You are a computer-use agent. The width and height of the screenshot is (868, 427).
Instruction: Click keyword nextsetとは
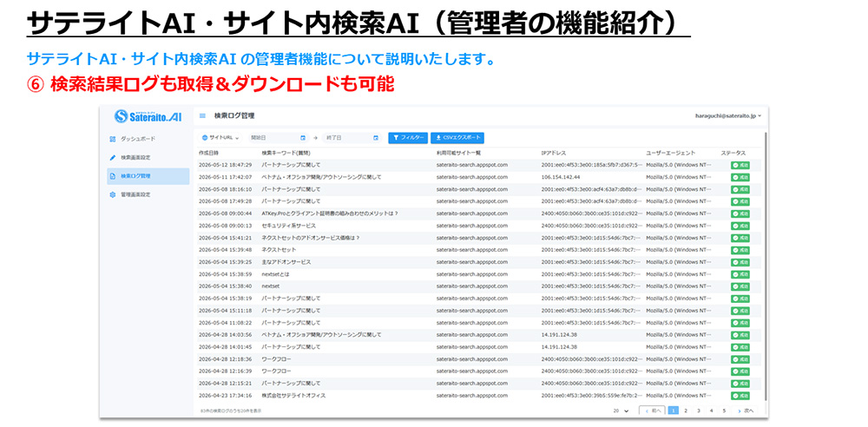pyautogui.click(x=275, y=274)
